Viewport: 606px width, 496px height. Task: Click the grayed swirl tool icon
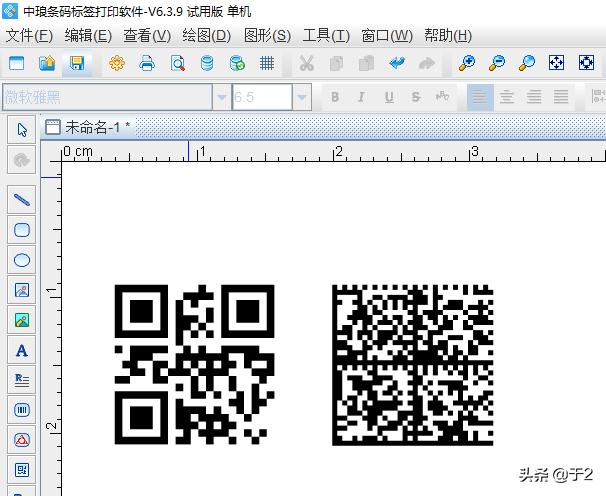(x=22, y=160)
